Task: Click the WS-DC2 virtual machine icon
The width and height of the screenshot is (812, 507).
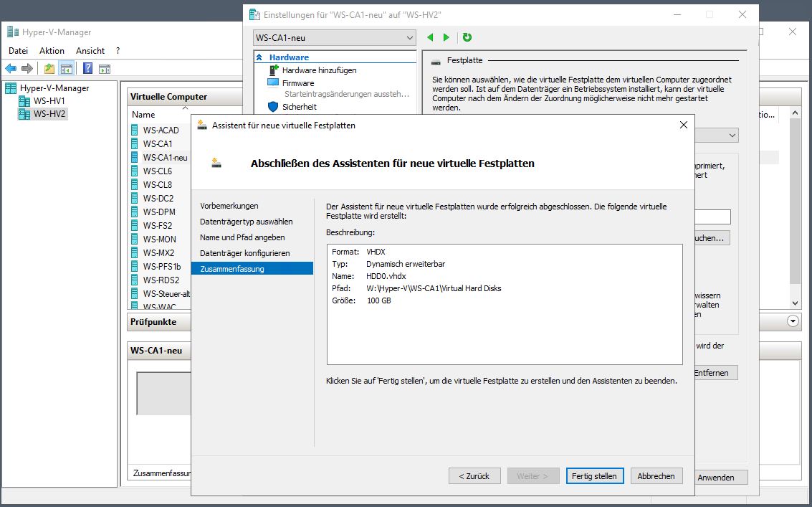Action: [135, 198]
